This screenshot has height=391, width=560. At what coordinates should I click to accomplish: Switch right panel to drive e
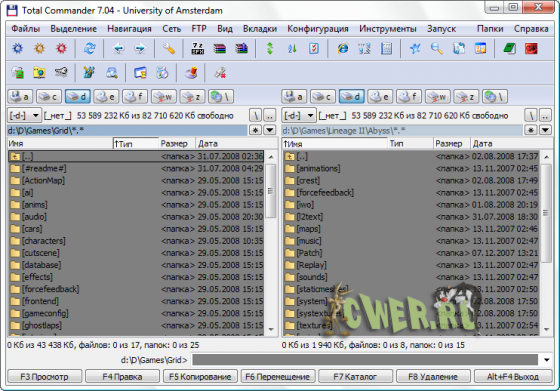(380, 96)
